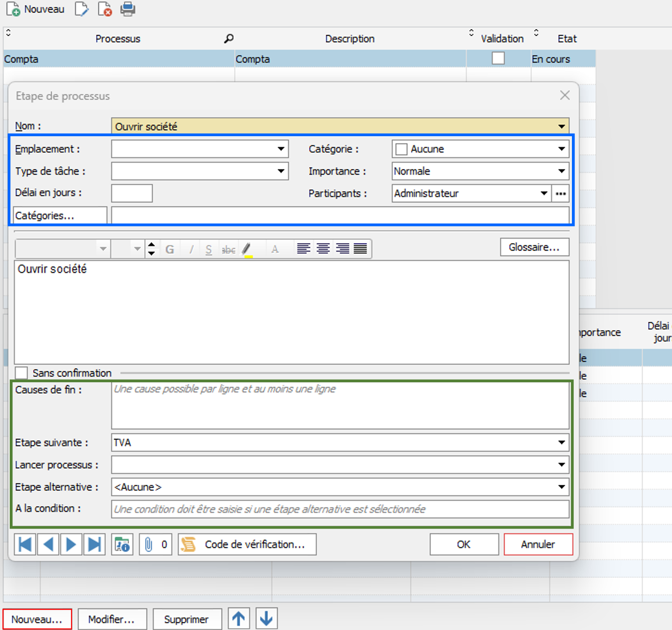Click the magnifier search icon beside Processus
Viewport: 672px width, 630px height.
[229, 39]
